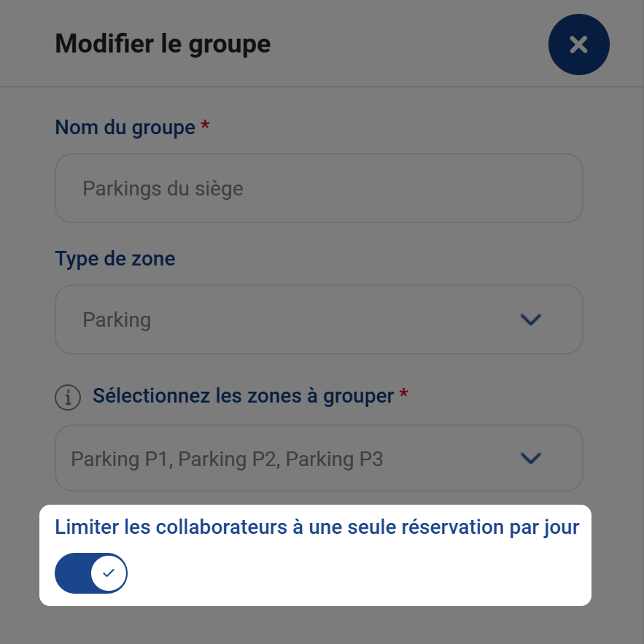
Task: Click the chevron icon on the Type de zone field
Action: coord(531,319)
